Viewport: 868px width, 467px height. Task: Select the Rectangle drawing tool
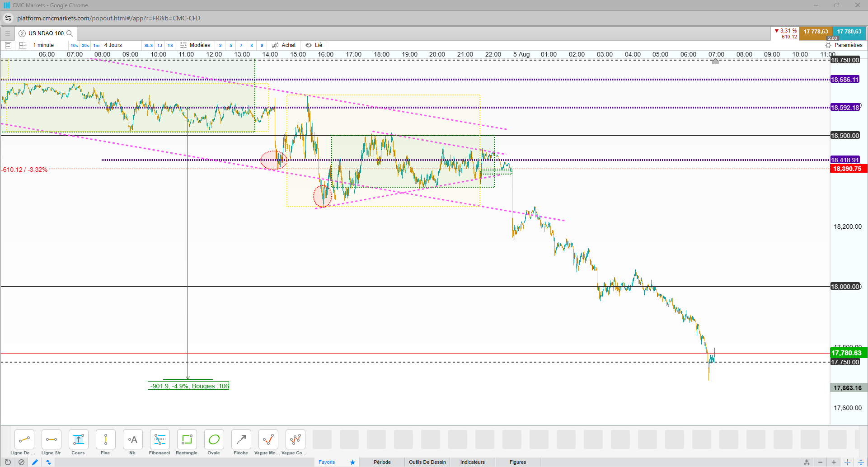[x=187, y=439]
